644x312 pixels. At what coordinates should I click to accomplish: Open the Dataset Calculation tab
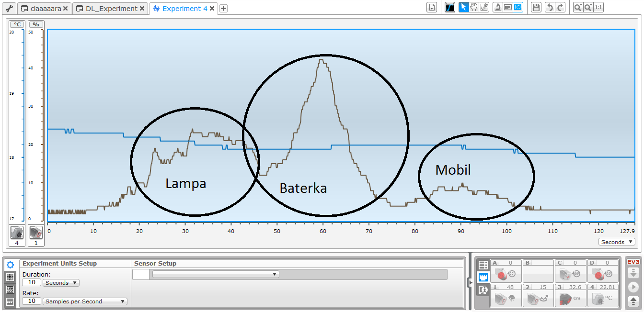tap(10, 290)
